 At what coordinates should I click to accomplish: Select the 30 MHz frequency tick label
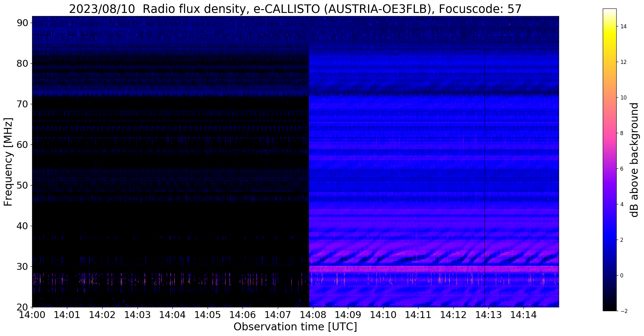(22, 266)
